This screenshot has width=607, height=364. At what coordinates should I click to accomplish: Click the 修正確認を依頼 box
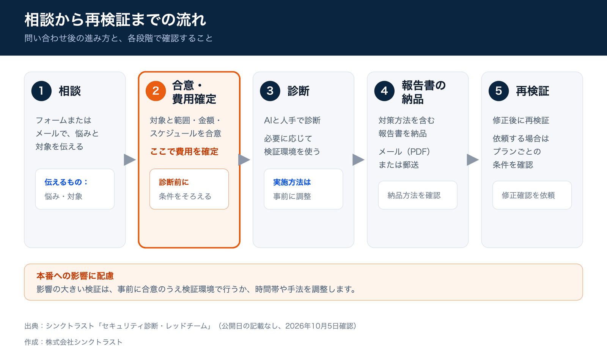(532, 195)
